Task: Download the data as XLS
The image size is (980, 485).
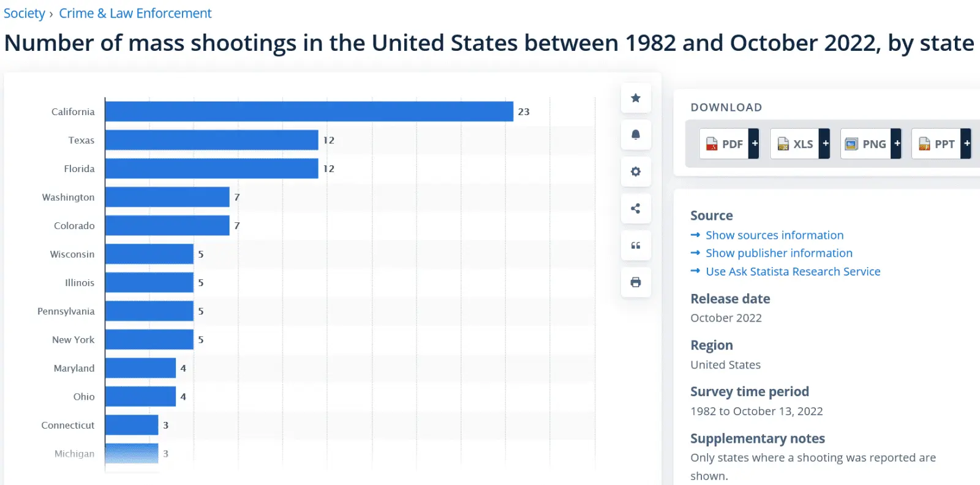Action: click(x=796, y=144)
